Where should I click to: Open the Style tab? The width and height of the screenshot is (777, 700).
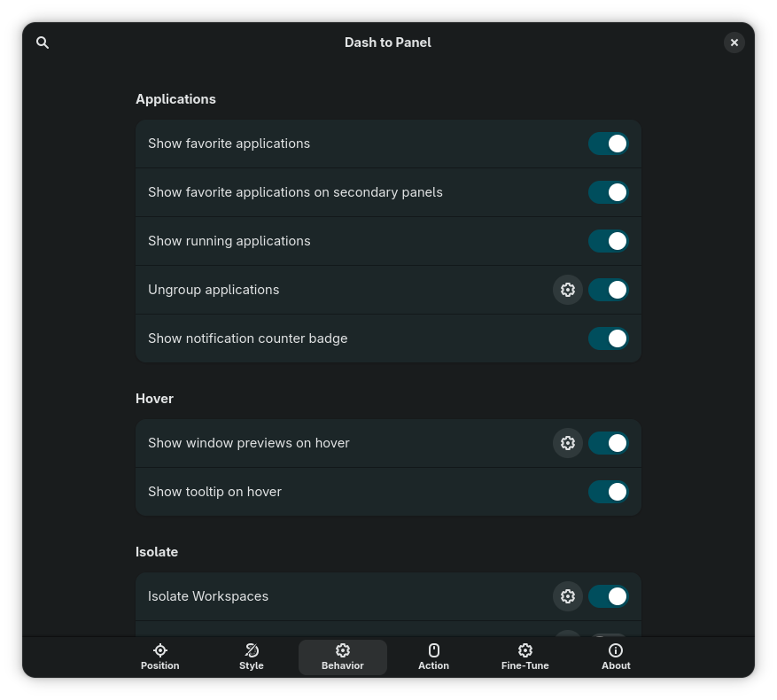pyautogui.click(x=252, y=657)
